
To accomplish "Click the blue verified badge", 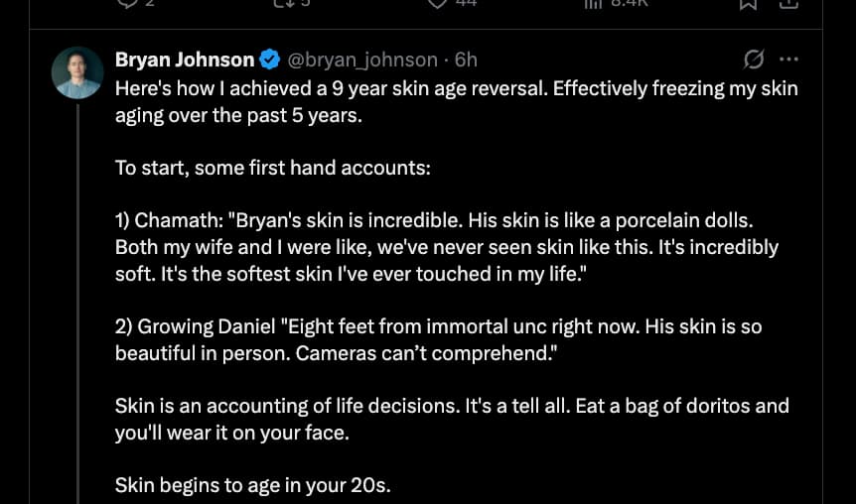I will [x=269, y=60].
